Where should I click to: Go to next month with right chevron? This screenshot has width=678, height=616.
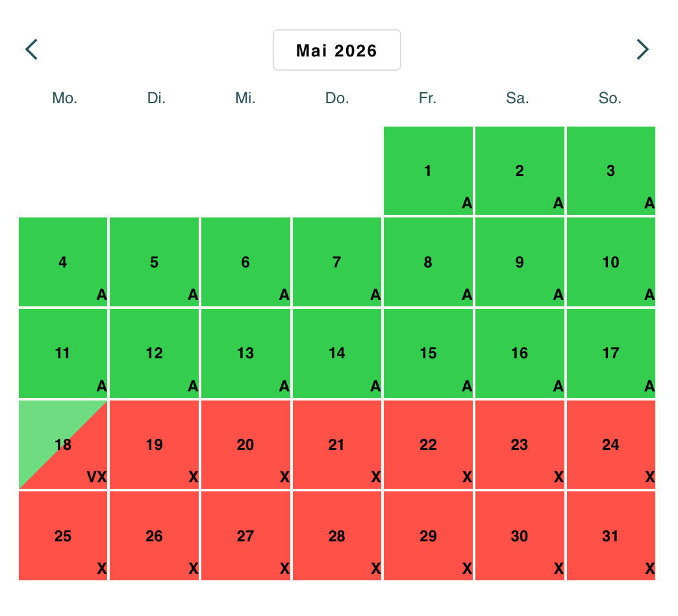[642, 49]
